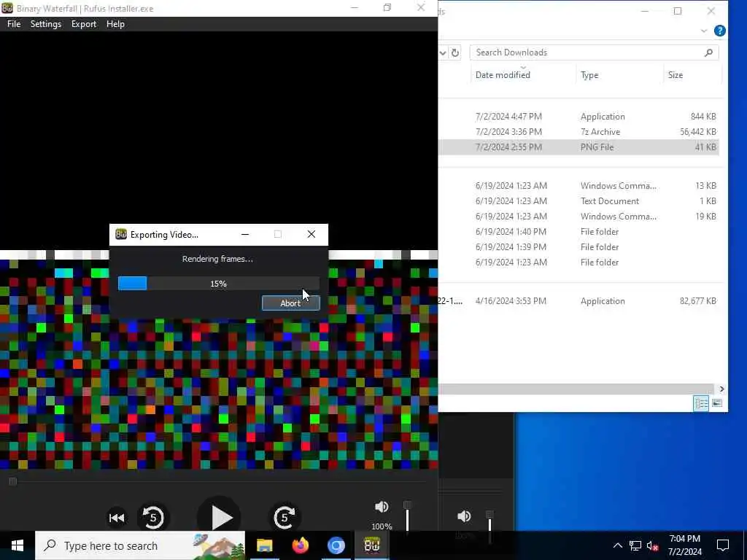
Task: Click the Explorer horizontal scrollbar track
Action: (576, 389)
